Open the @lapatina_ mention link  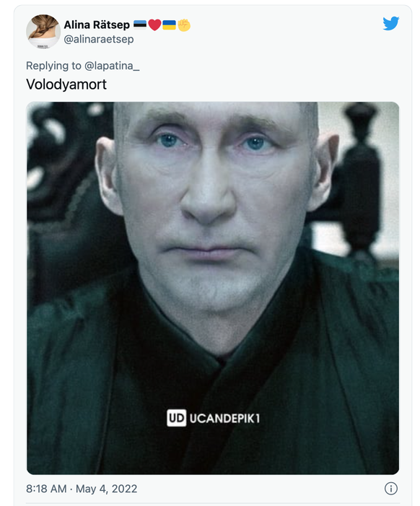(x=112, y=66)
